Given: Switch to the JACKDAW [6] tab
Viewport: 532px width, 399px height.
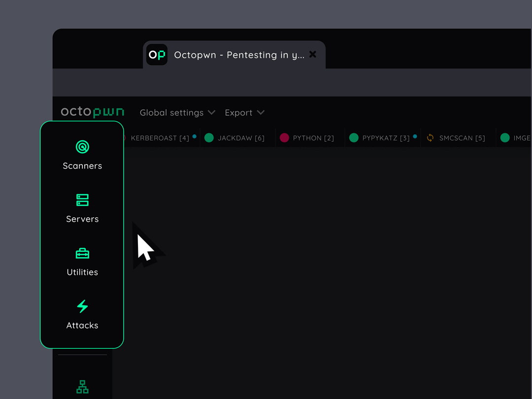Looking at the screenshot, I should coord(237,138).
